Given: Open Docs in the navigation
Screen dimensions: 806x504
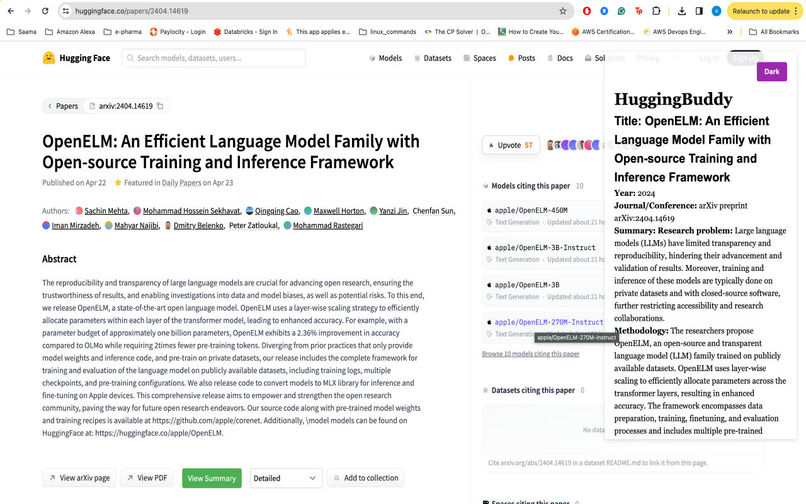Looking at the screenshot, I should click(560, 58).
